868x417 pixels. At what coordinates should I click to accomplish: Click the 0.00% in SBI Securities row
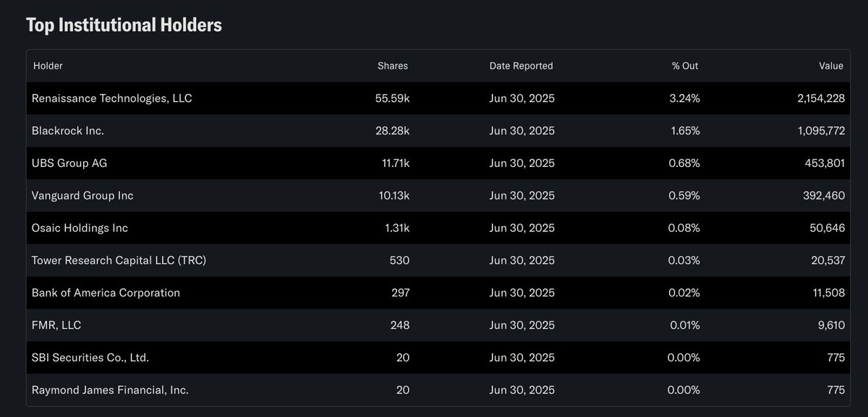684,358
